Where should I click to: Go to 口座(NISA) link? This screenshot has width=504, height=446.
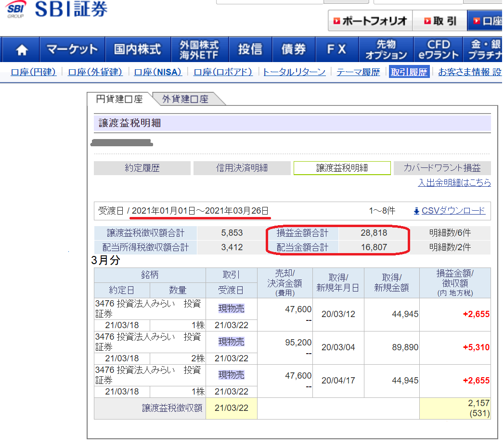coord(158,72)
